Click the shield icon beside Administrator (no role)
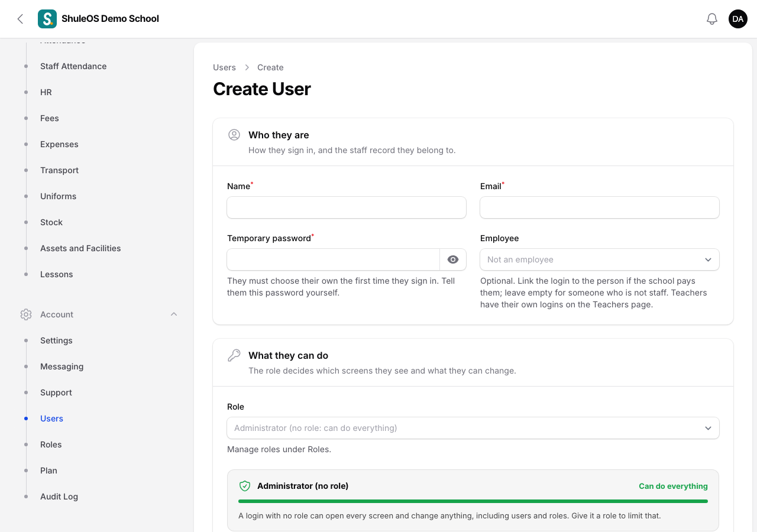Screen dimensions: 757x532 click(x=245, y=486)
